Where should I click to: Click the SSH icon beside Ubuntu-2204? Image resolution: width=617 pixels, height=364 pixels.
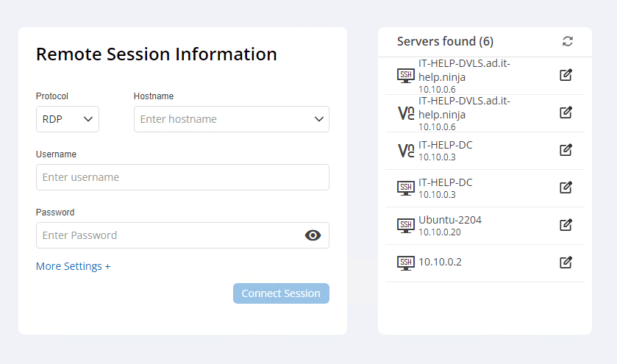(405, 225)
